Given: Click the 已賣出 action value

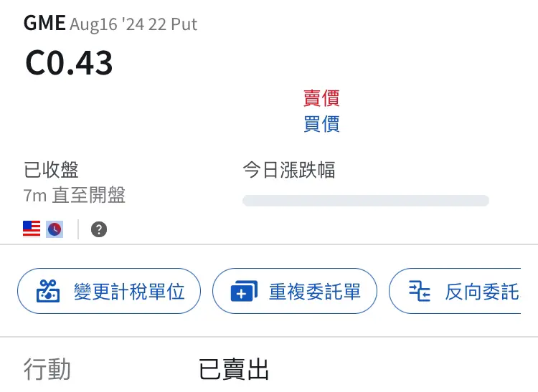Looking at the screenshot, I should click(x=234, y=369).
